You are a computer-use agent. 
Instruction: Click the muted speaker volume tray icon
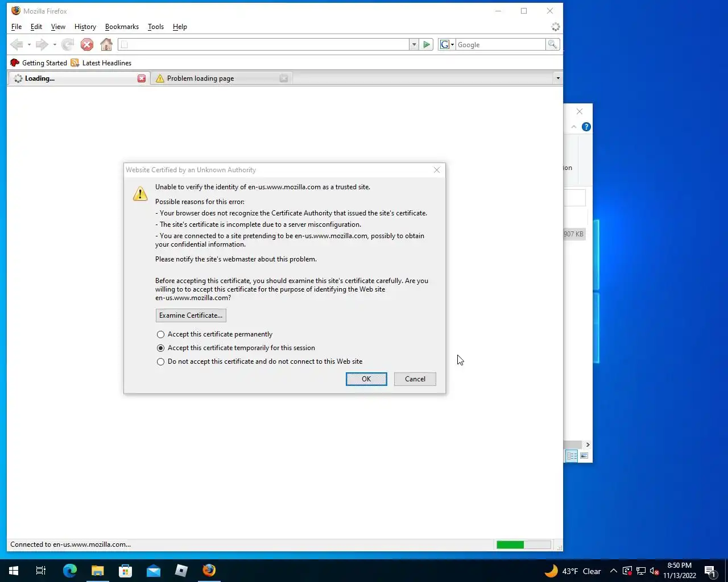pos(655,571)
